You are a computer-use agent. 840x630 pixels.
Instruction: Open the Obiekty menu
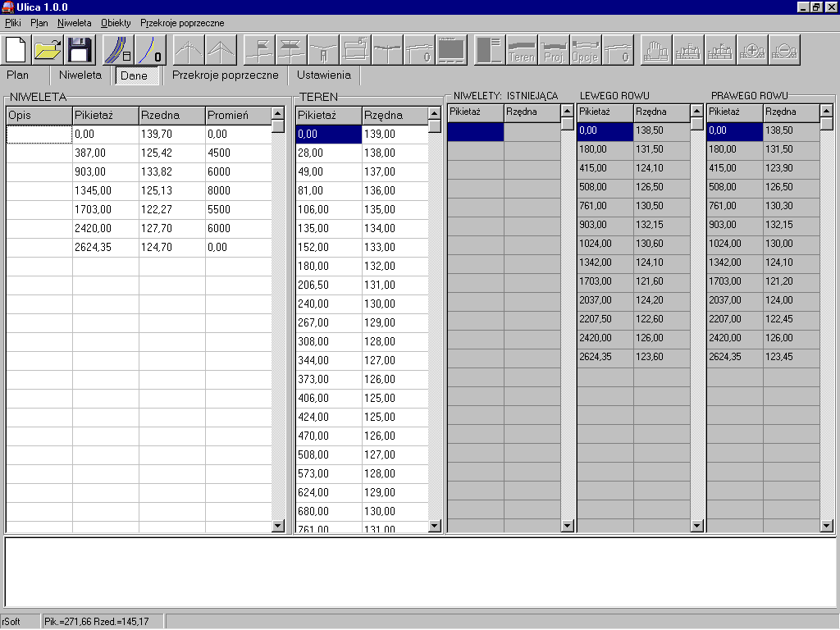click(x=116, y=23)
